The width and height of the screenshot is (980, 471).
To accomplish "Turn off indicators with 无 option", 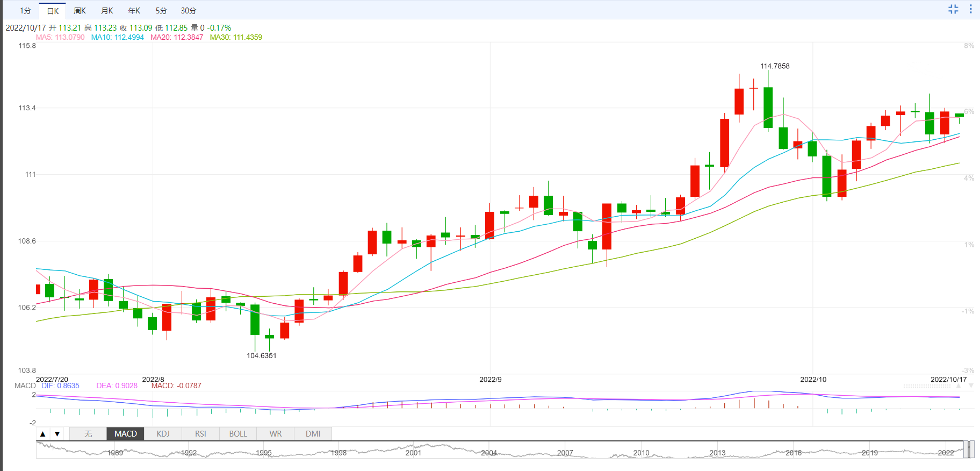I will [88, 433].
